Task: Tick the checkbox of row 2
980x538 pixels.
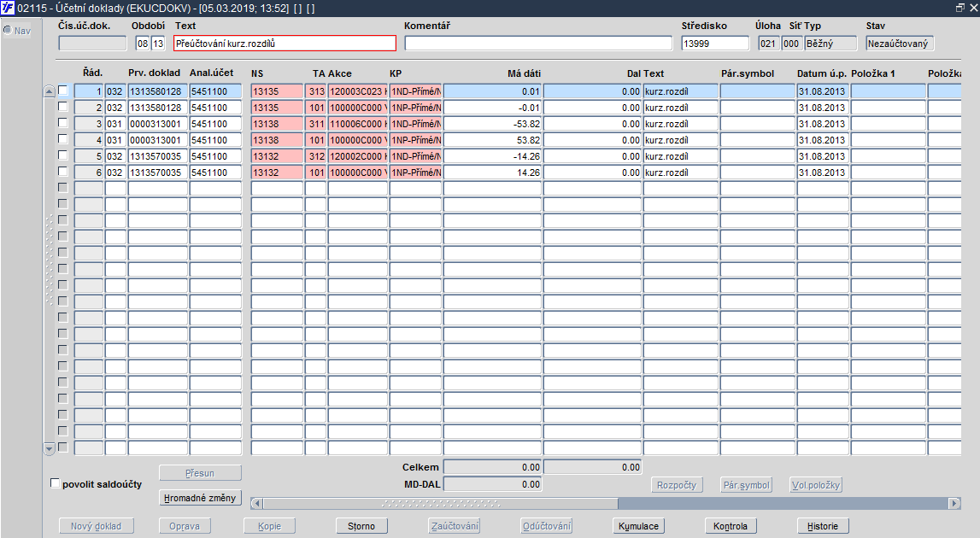Action: point(63,107)
